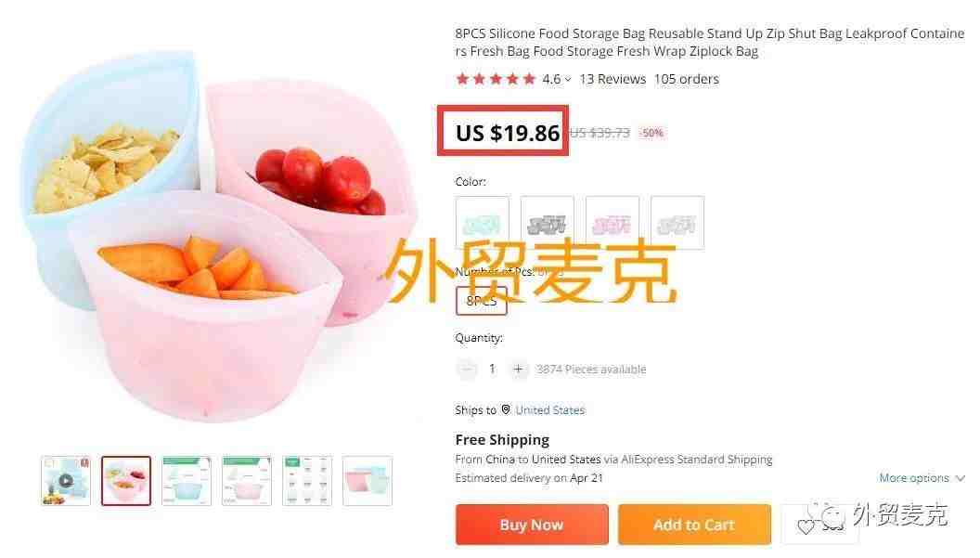Image resolution: width=980 pixels, height=558 pixels.
Task: Click the location pin icon
Action: click(506, 409)
